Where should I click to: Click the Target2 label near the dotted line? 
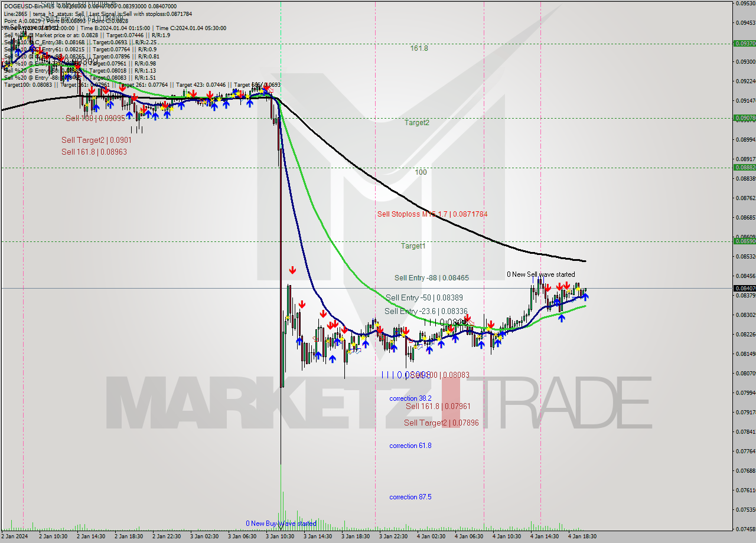click(x=417, y=123)
